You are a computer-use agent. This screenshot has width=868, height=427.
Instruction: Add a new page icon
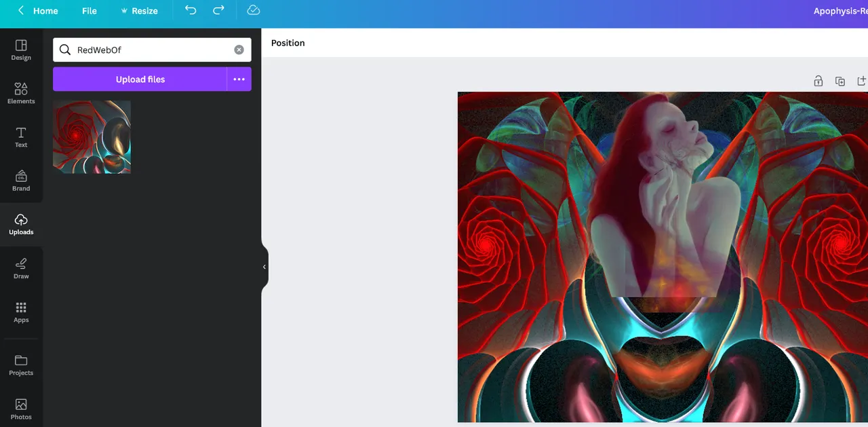click(x=862, y=81)
